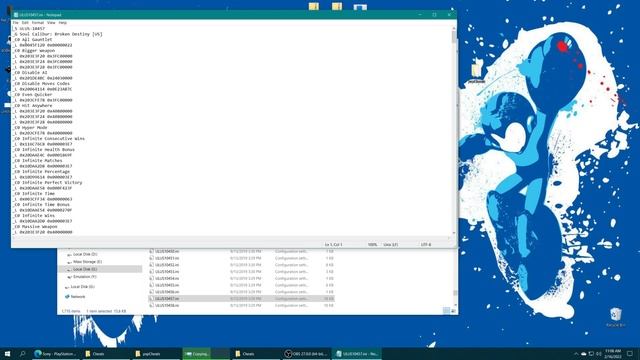This screenshot has width=640, height=360.
Task: Click the Mass Storage (E:) drive icon
Action: click(x=69, y=262)
